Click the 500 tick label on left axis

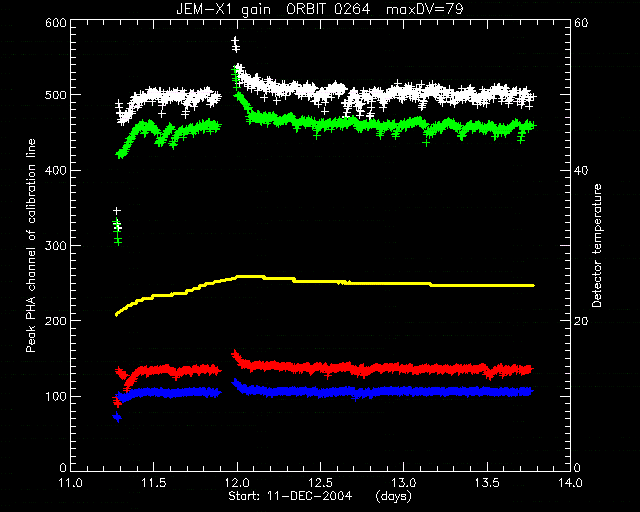(x=56, y=95)
